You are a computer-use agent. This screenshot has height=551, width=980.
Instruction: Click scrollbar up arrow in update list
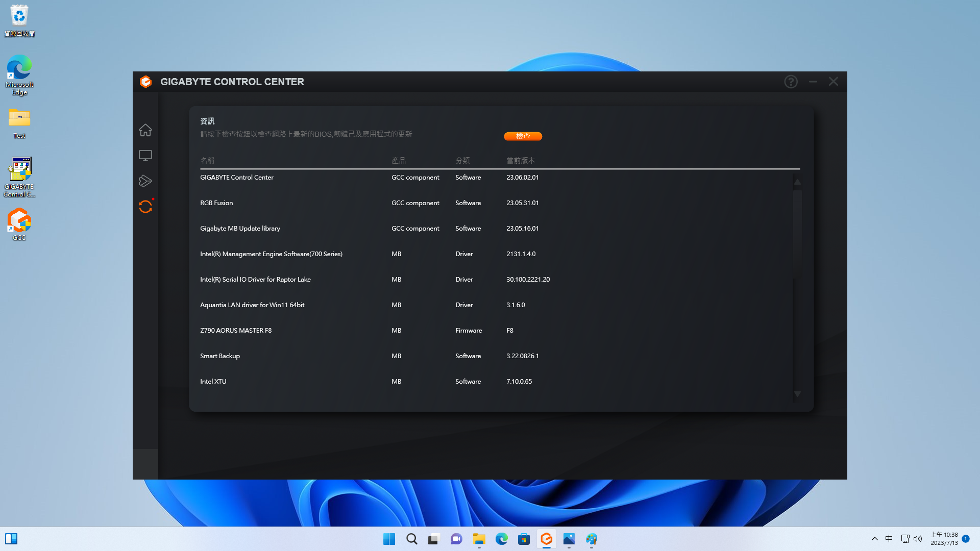point(797,182)
